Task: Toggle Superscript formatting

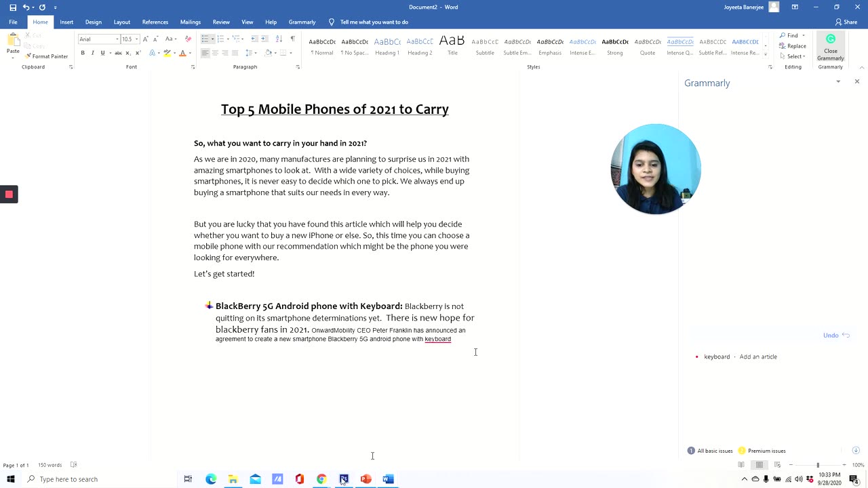Action: click(x=137, y=53)
